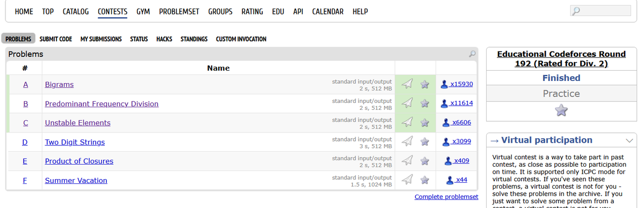This screenshot has height=208, width=644.
Task: Go to the EDU section
Action: pyautogui.click(x=278, y=11)
